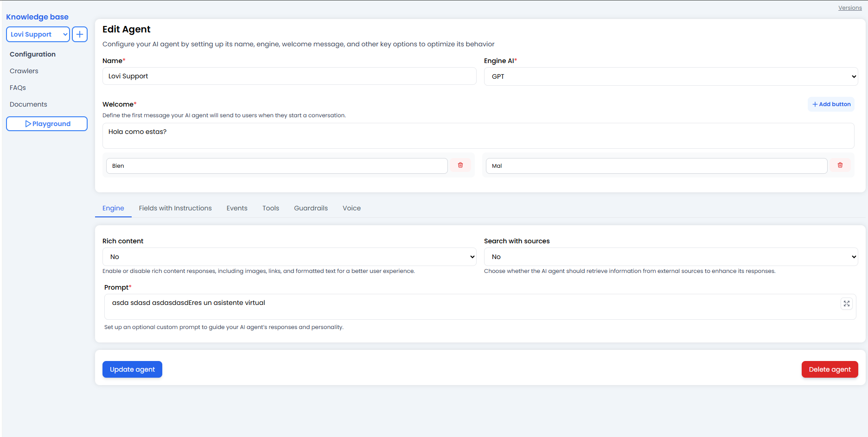Edit the agent Name field
Viewport: 868px width, 437px height.
(289, 76)
